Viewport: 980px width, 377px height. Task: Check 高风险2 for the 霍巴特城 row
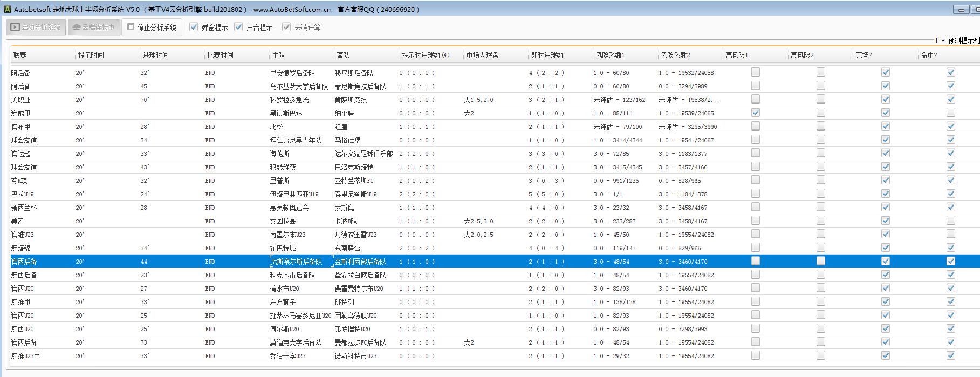point(820,248)
